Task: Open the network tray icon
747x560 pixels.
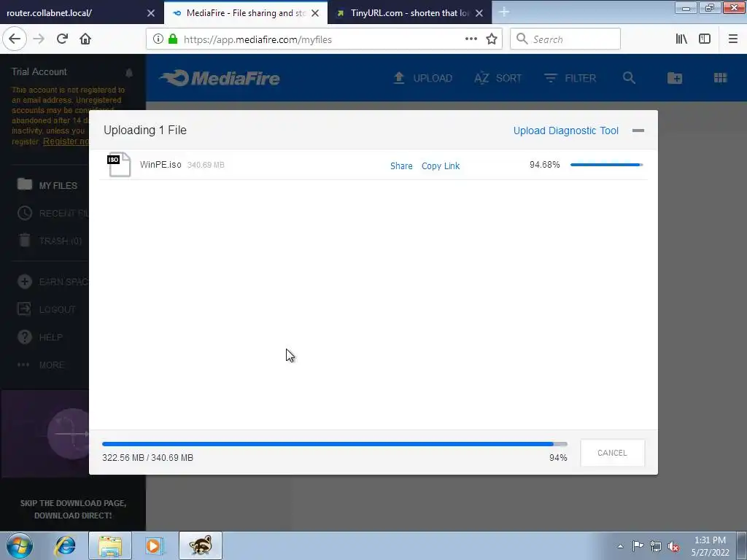Action: click(x=656, y=546)
